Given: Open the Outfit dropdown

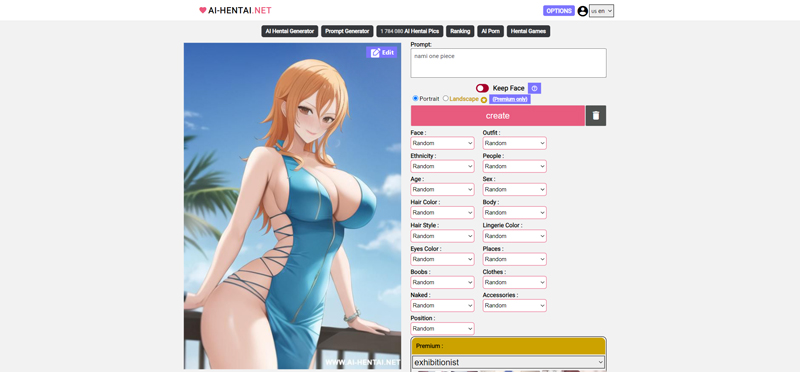Looking at the screenshot, I should click(514, 143).
